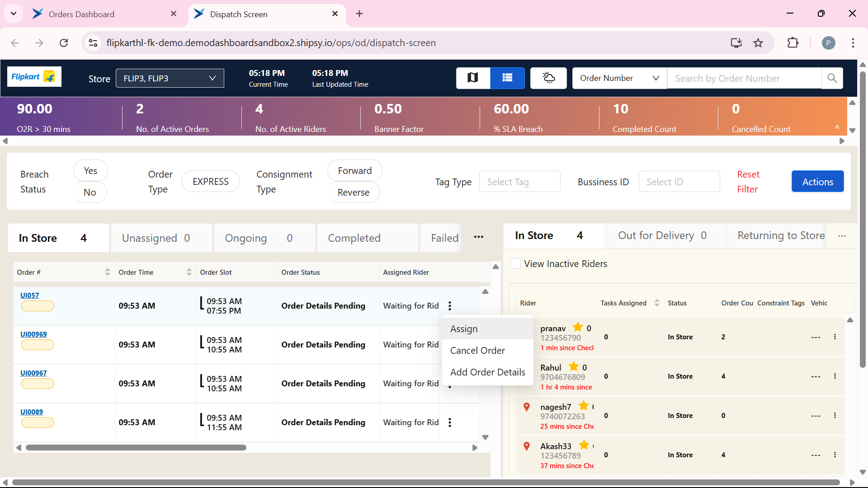Open order link UI00969
This screenshot has height=488, width=868.
(33, 334)
